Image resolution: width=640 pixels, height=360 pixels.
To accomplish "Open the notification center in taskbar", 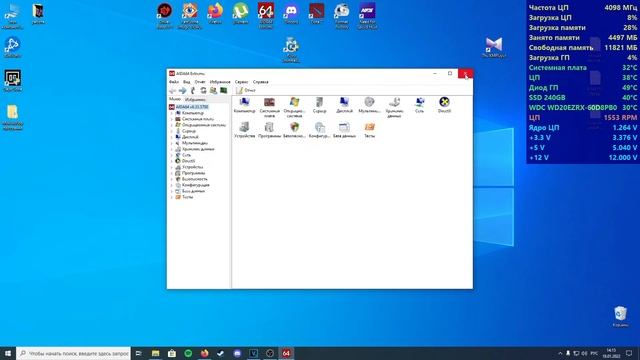I will click(629, 353).
